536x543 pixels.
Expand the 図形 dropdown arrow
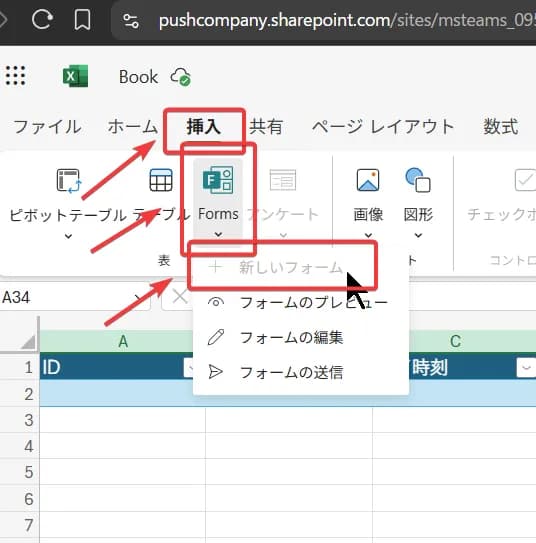[x=418, y=235]
